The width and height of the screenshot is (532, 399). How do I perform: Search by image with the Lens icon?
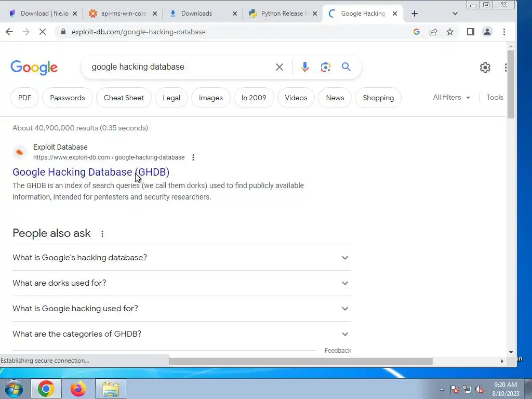coord(325,67)
